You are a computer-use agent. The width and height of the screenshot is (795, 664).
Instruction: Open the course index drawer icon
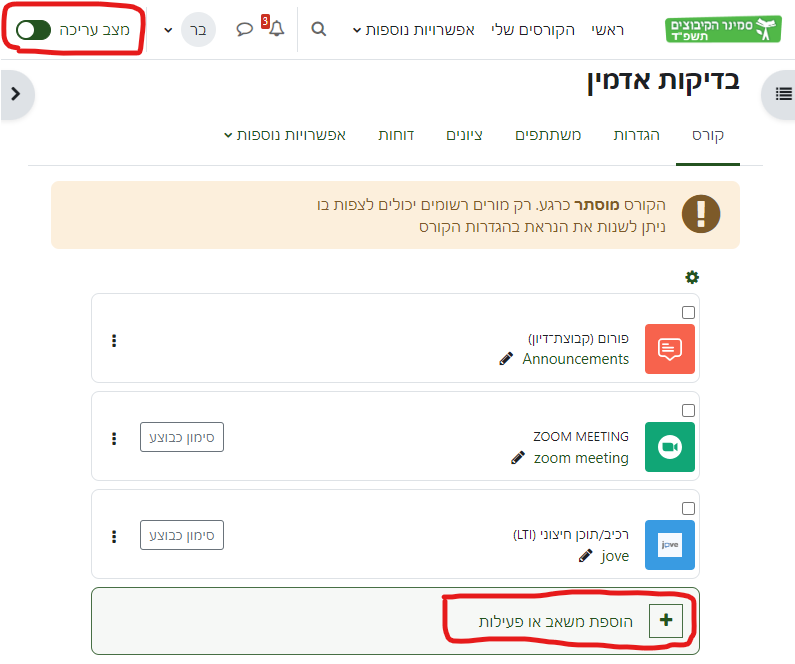(x=780, y=94)
